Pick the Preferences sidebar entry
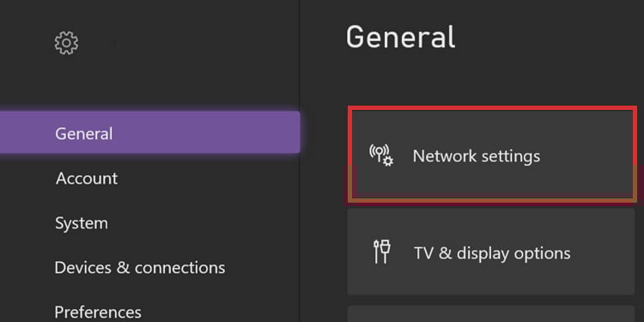This screenshot has height=322, width=644. pos(98,313)
